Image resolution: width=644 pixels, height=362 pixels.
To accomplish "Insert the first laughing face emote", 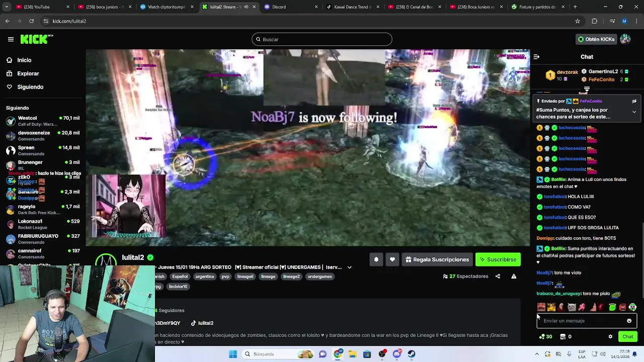I will pyautogui.click(x=541, y=307).
